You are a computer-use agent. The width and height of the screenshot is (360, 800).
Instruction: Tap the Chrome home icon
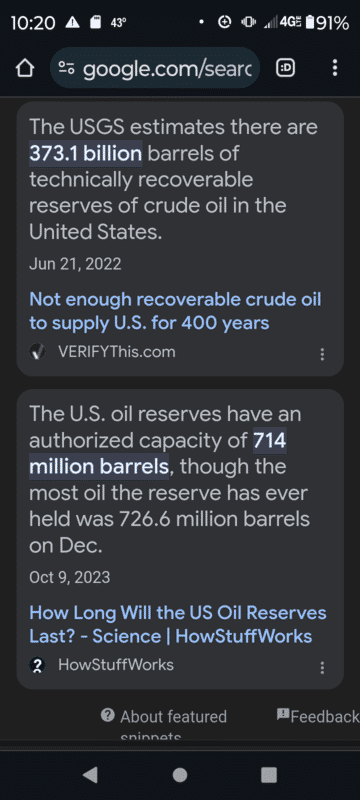[x=24, y=68]
